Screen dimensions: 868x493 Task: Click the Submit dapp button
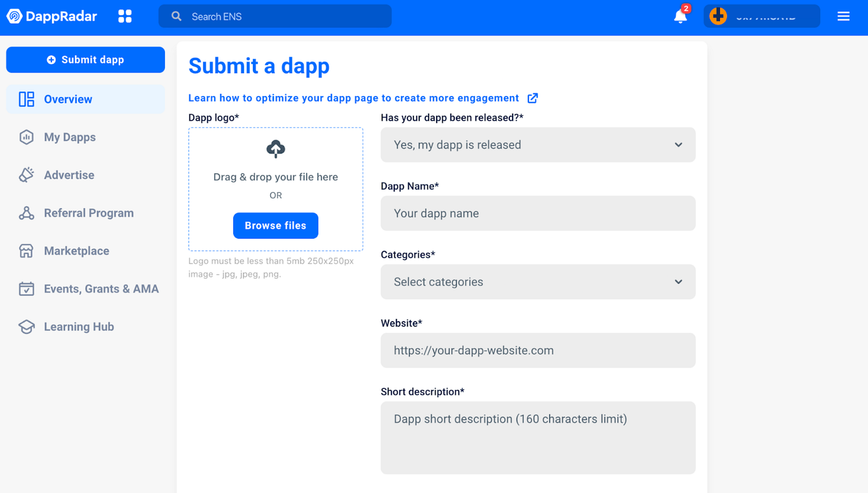pyautogui.click(x=85, y=60)
